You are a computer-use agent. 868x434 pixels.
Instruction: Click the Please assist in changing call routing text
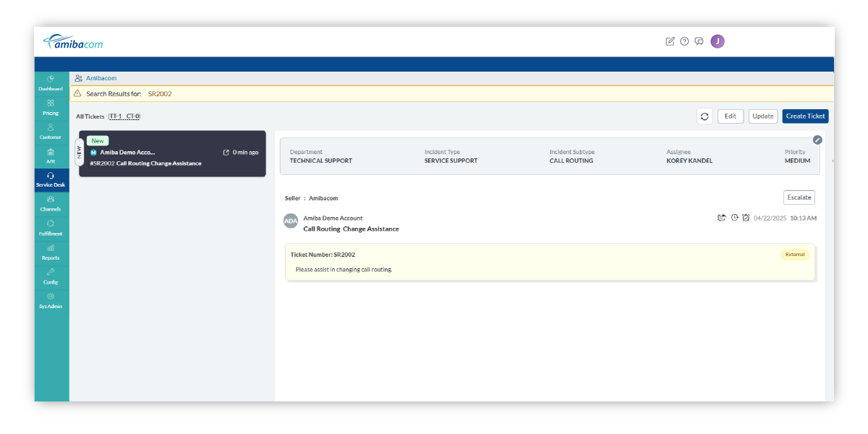click(344, 270)
